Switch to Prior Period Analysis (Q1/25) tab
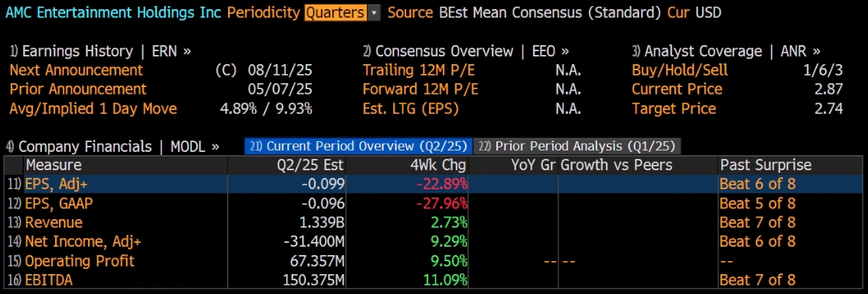The height and width of the screenshot is (294, 868). [x=578, y=147]
